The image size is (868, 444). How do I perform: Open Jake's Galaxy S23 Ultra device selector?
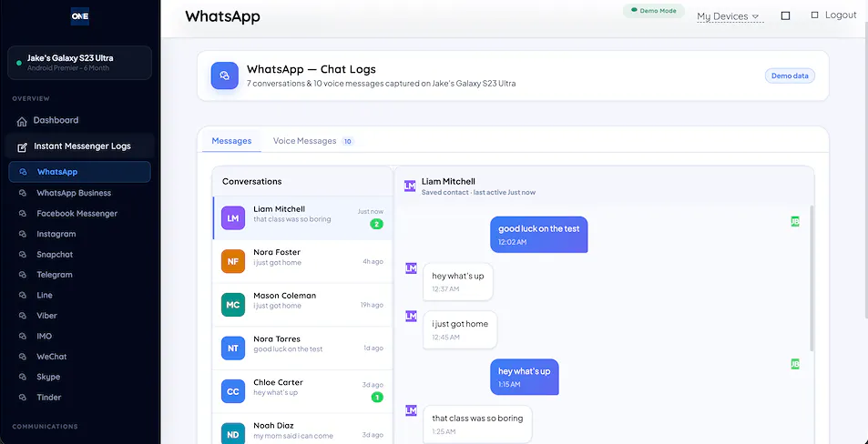pyautogui.click(x=80, y=63)
